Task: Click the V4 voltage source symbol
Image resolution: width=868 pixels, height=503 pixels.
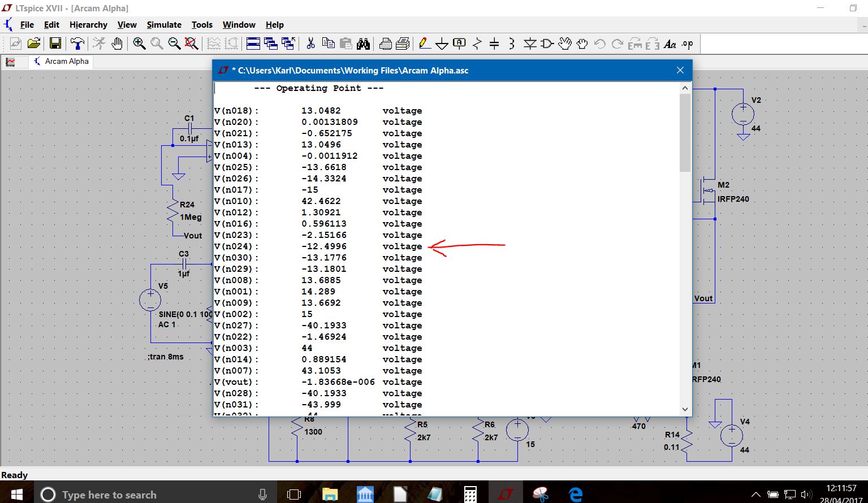Action: point(731,435)
